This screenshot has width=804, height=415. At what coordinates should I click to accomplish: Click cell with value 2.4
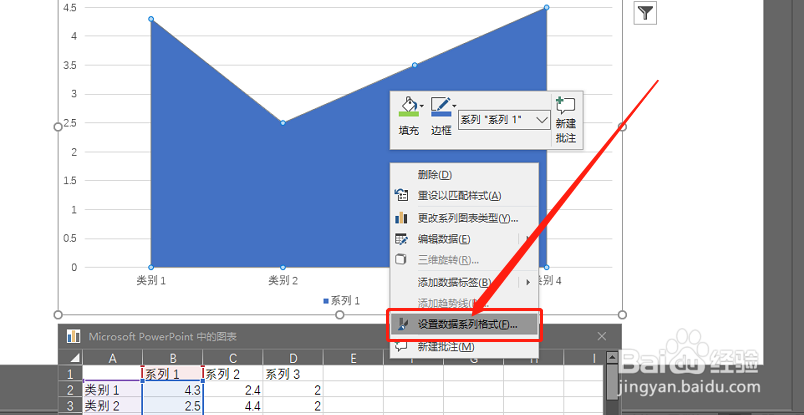coord(233,390)
